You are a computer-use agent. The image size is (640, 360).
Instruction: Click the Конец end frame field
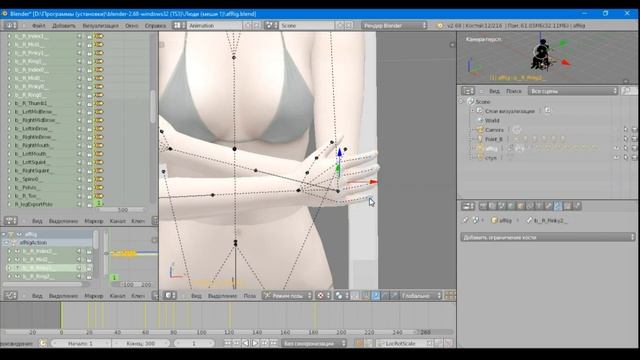click(141, 344)
